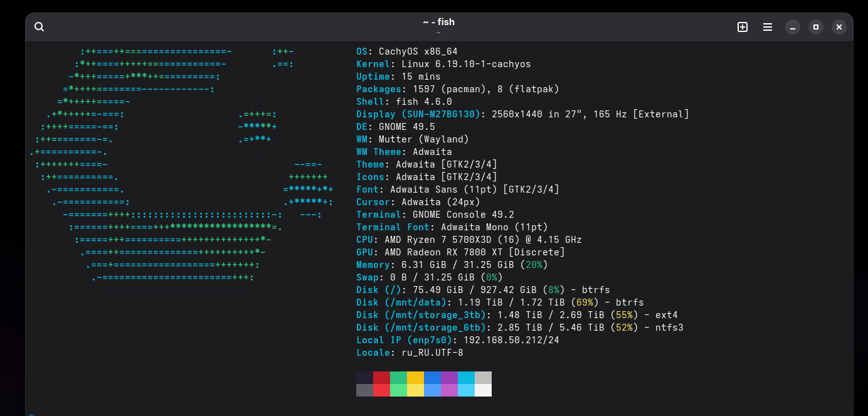868x416 pixels.
Task: Minimize the terminal window
Action: 793,27
